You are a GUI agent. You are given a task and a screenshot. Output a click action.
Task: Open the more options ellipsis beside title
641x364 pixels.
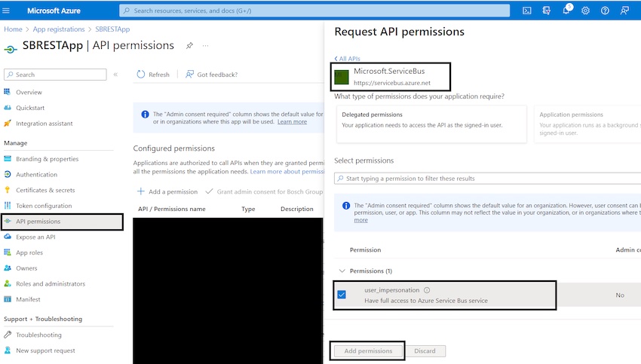click(205, 45)
